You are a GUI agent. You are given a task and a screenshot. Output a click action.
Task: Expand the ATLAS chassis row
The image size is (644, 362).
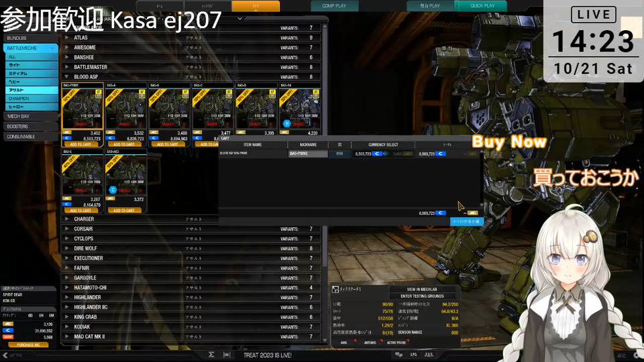(66, 38)
